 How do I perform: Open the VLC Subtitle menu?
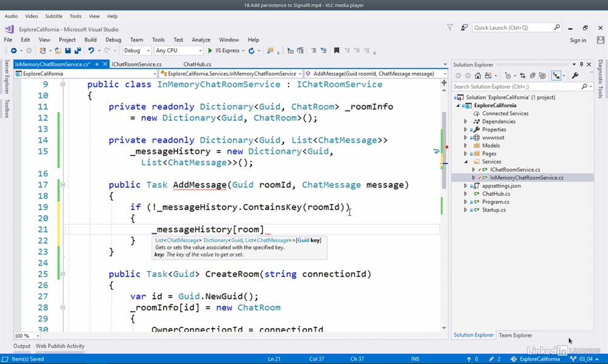tap(54, 16)
